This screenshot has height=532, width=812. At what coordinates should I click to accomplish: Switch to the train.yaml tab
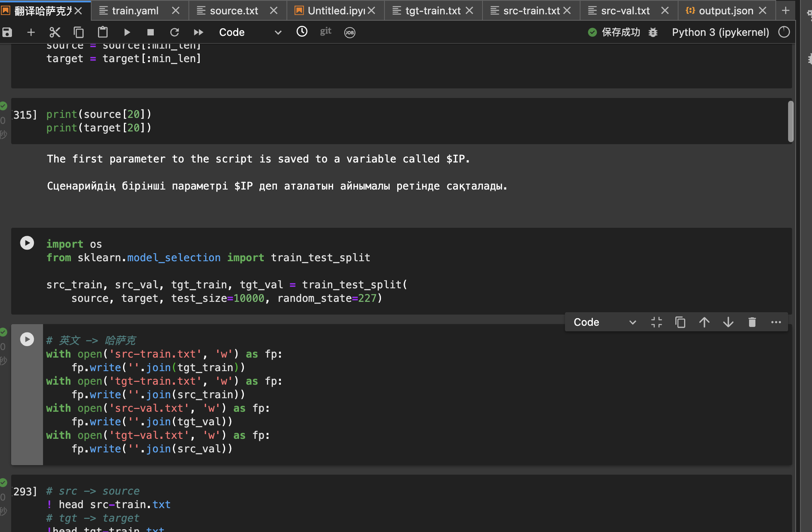coord(135,10)
